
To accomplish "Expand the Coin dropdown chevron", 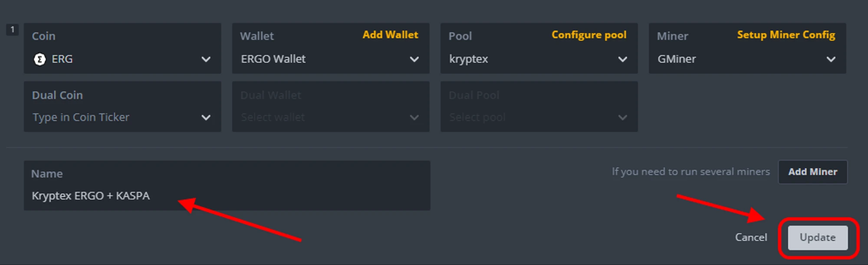I will 206,59.
